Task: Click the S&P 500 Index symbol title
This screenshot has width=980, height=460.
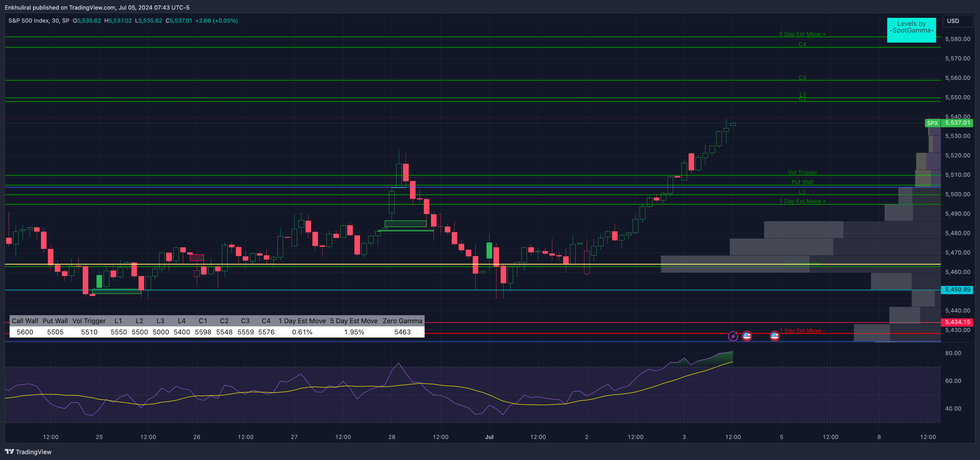Action: (28, 20)
